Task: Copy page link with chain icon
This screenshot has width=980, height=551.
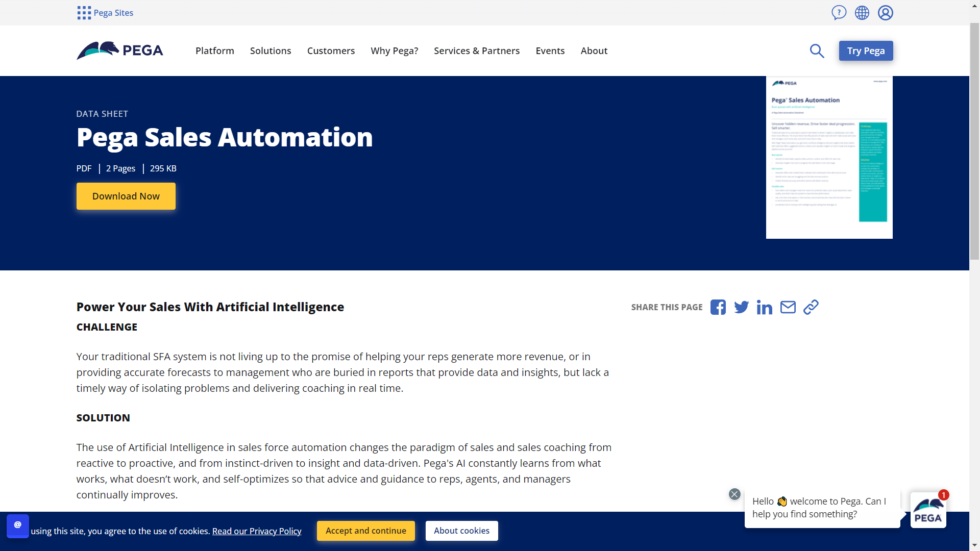Action: coord(811,307)
